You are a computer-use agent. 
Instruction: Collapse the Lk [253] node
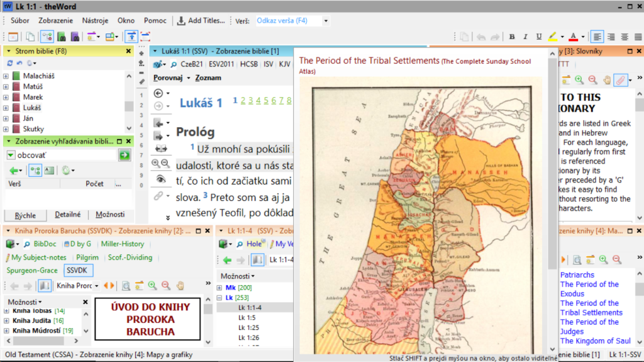(219, 297)
